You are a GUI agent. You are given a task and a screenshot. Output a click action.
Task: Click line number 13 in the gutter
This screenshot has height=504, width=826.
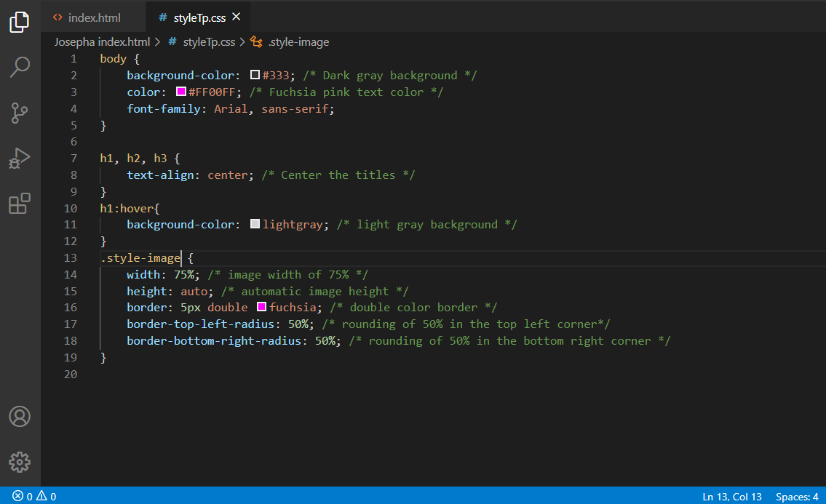click(x=71, y=258)
